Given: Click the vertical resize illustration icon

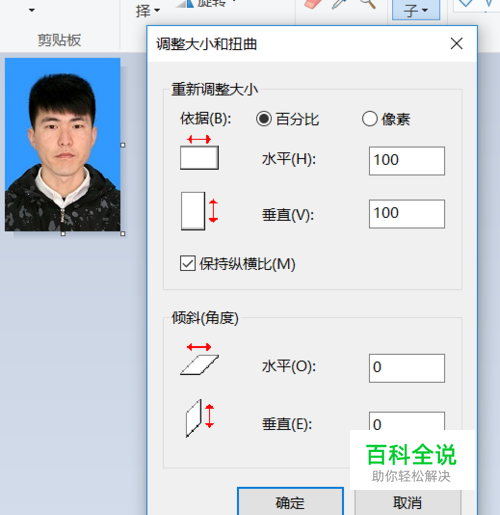Looking at the screenshot, I should 199,211.
